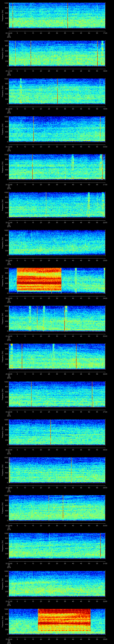Click the 20:27:00 start time label
Viewport: 114px width, 644px height.
(9, 450)
